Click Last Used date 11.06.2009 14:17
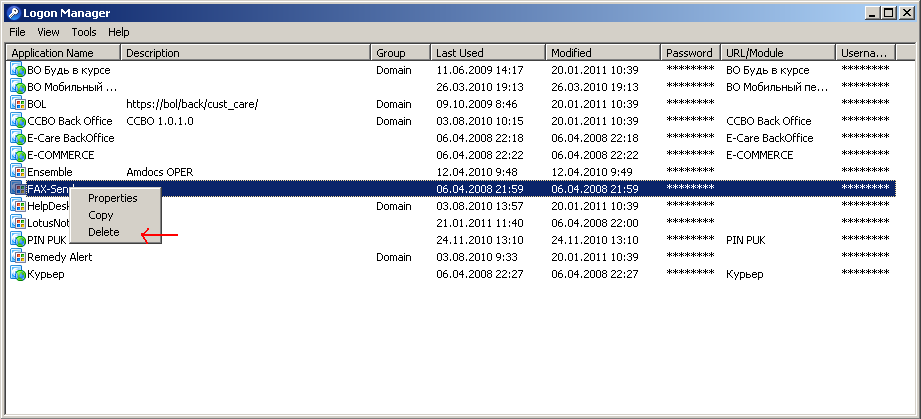This screenshot has height=419, width=921. tap(480, 70)
